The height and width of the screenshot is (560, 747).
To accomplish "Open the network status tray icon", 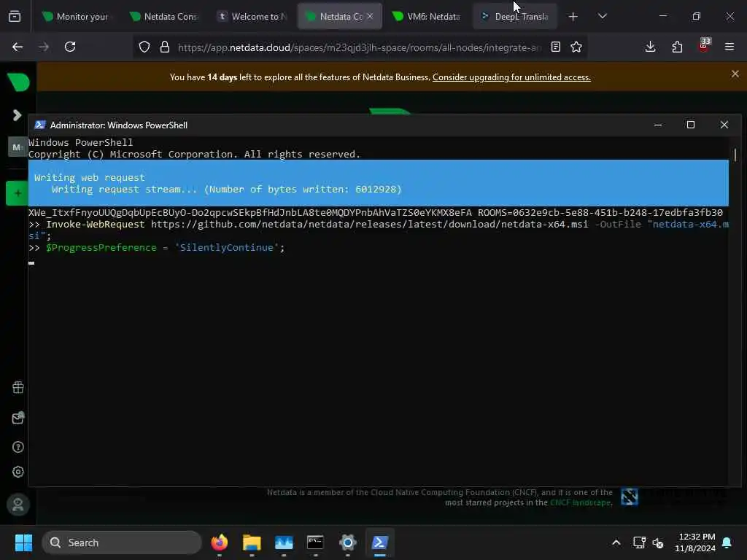I will pos(639,542).
